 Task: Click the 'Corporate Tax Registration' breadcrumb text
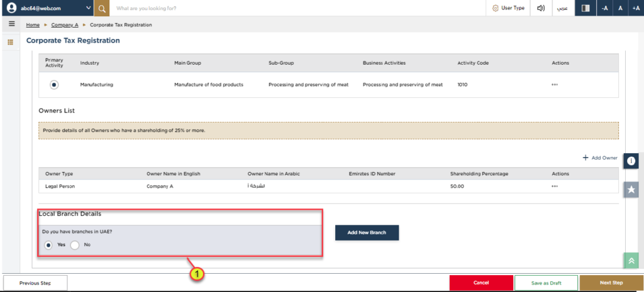[121, 25]
